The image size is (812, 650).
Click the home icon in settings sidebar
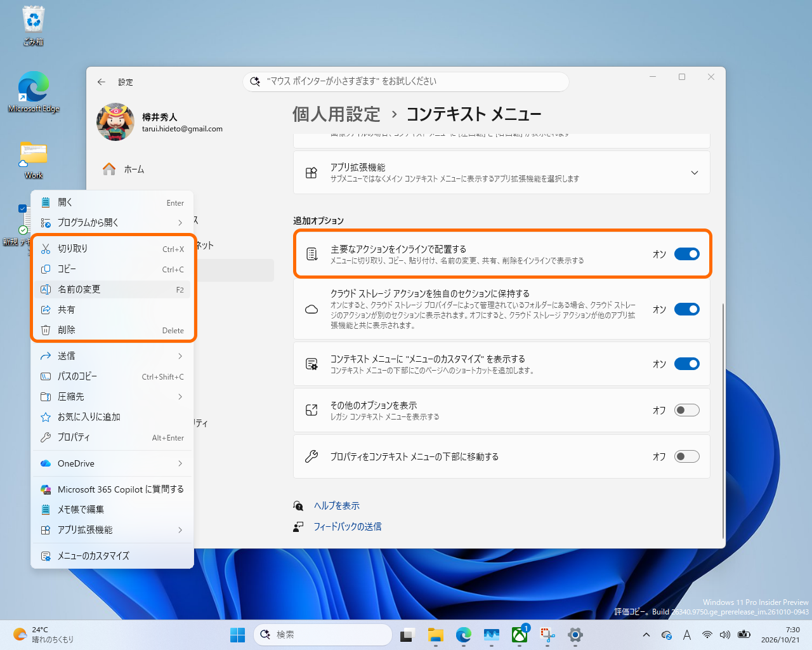pyautogui.click(x=109, y=169)
